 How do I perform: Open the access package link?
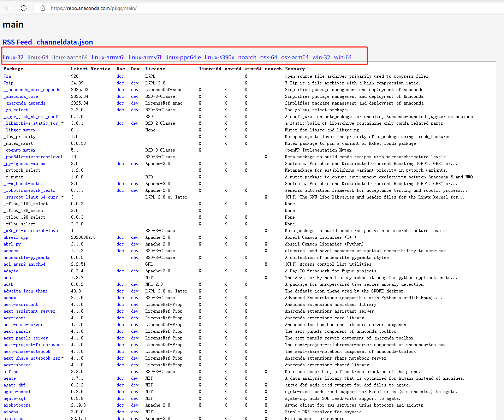[x=11, y=251]
